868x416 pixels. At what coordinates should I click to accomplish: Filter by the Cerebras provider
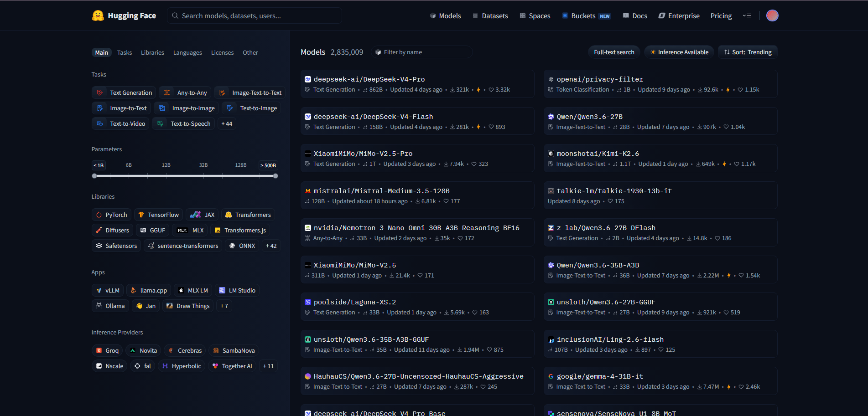pos(185,350)
